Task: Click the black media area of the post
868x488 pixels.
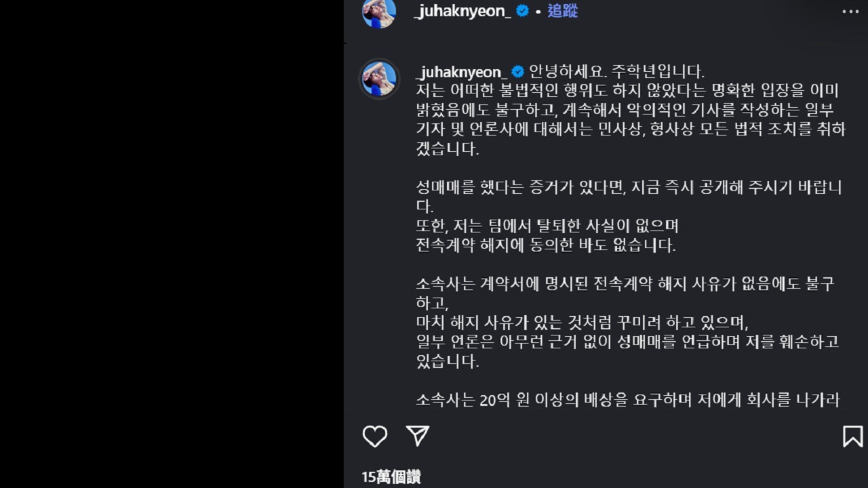Action: pyautogui.click(x=172, y=244)
